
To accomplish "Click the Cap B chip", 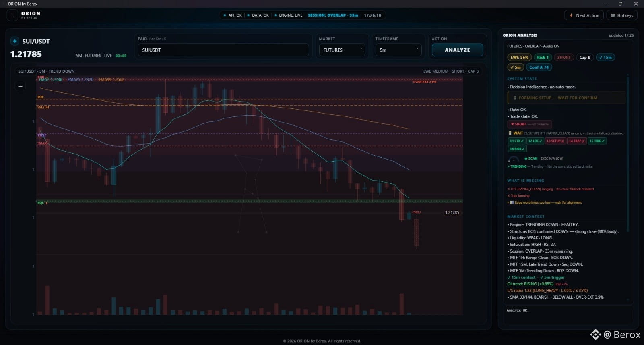I will pos(585,57).
